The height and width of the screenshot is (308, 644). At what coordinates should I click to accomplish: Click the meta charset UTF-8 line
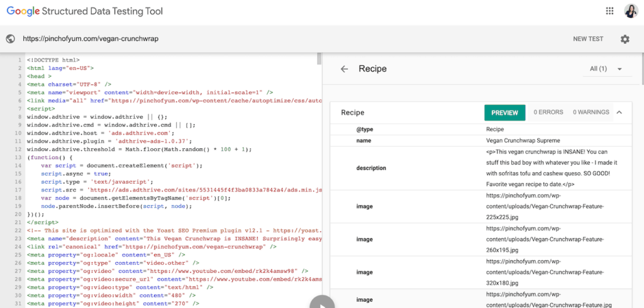[x=69, y=84]
